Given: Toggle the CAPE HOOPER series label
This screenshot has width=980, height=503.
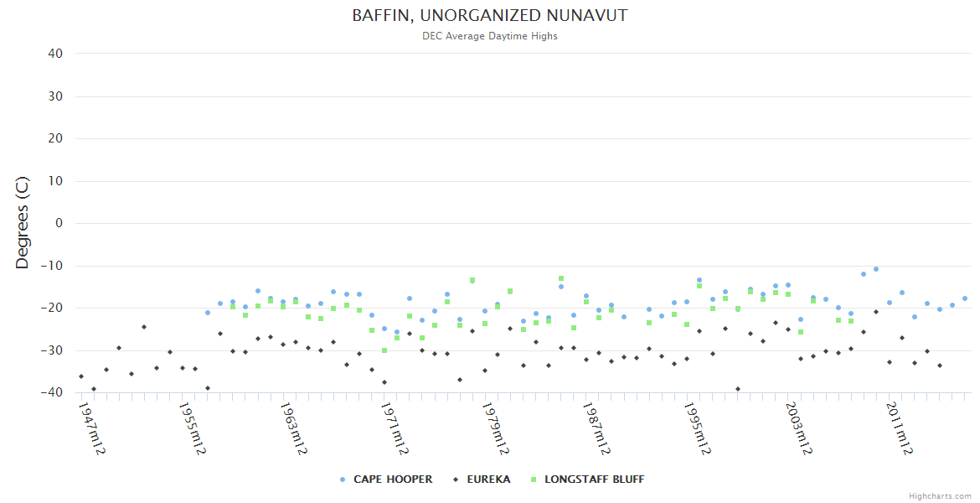Looking at the screenshot, I should (x=393, y=480).
